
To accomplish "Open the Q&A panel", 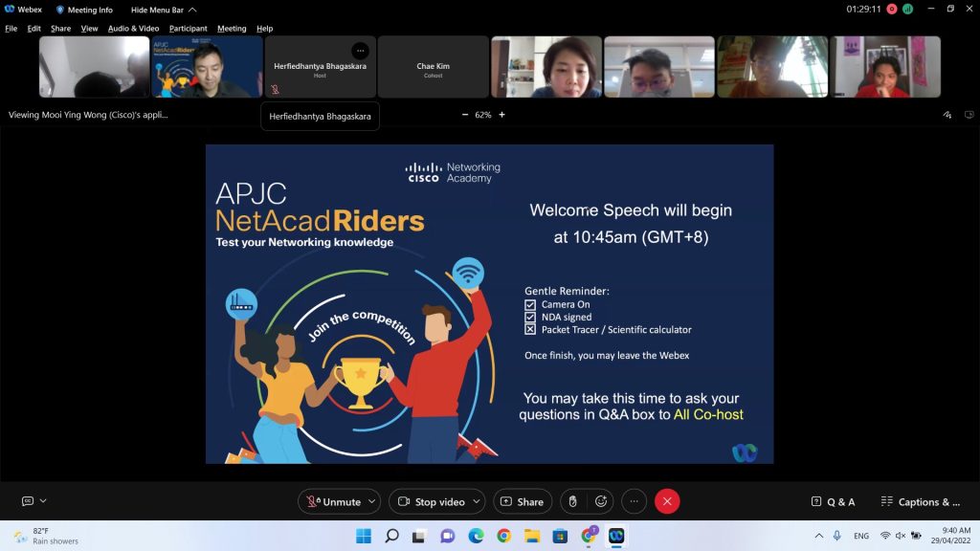I will click(x=833, y=501).
